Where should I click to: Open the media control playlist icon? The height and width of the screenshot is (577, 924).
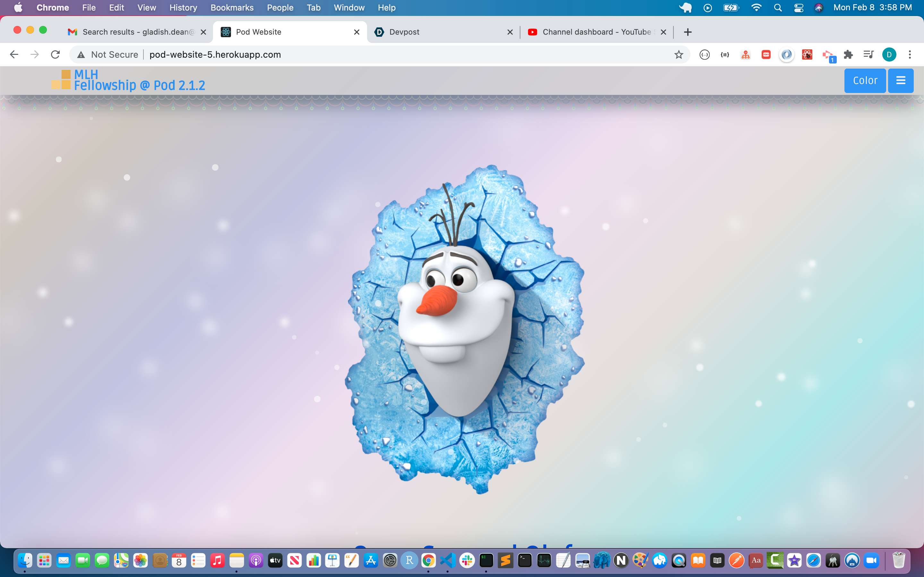pyautogui.click(x=868, y=54)
